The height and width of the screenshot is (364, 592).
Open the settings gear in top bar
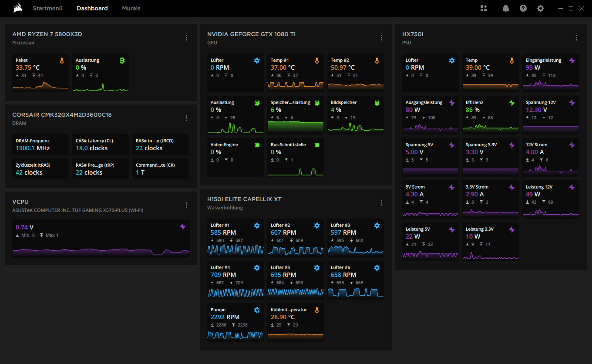[x=540, y=8]
